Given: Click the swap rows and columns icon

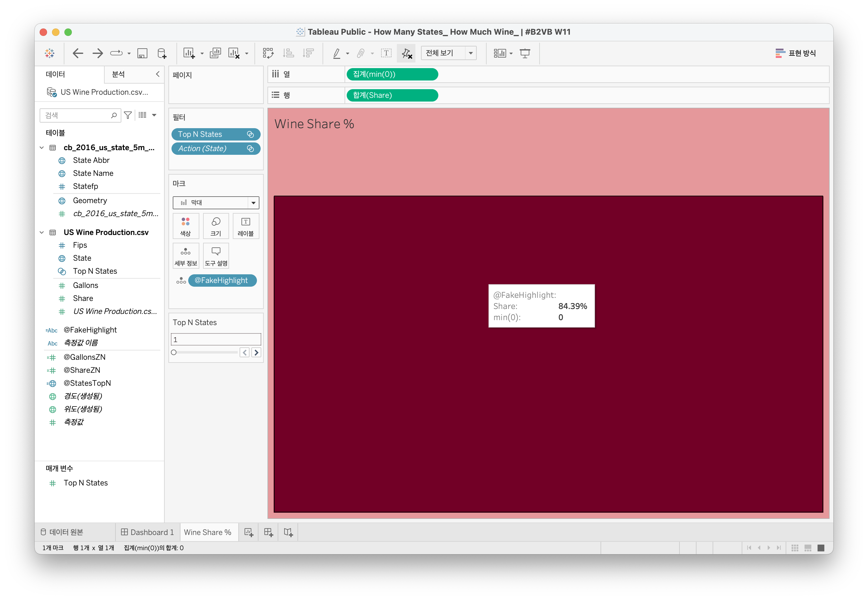Looking at the screenshot, I should click(268, 53).
